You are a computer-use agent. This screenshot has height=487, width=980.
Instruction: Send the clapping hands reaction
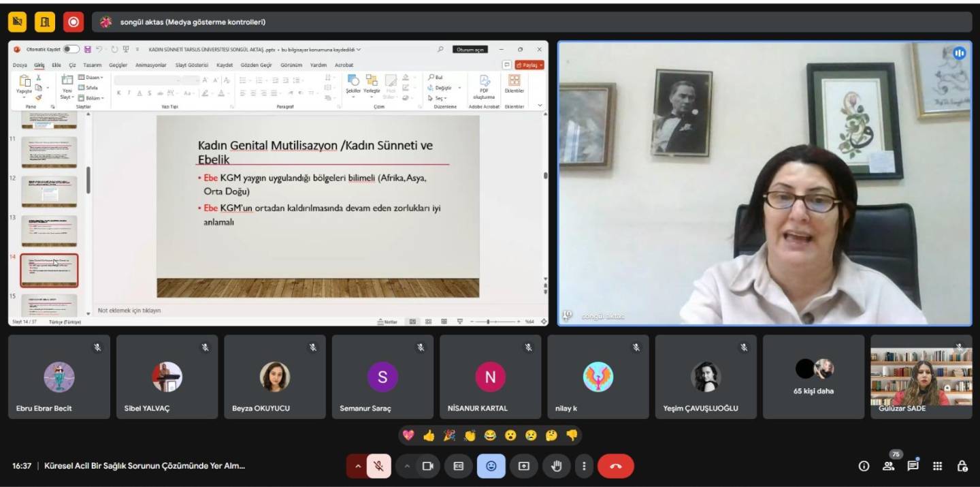(x=470, y=435)
